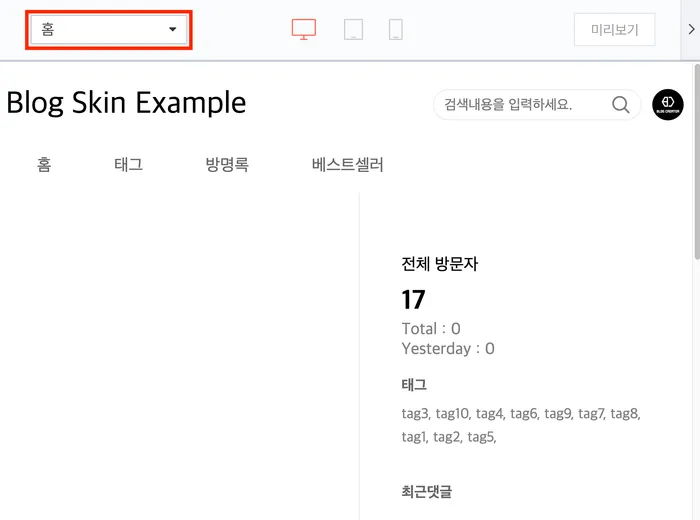Viewport: 700px width, 520px height.
Task: Expand the side panel chevron arrow
Action: click(x=691, y=29)
